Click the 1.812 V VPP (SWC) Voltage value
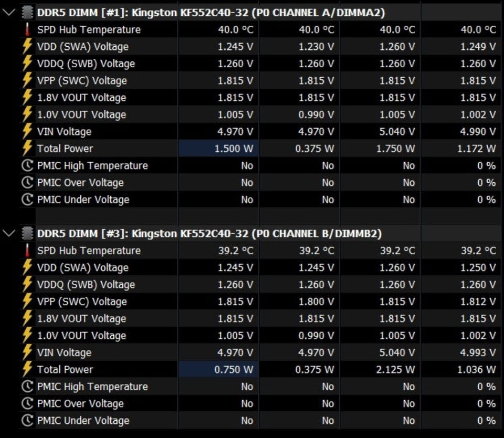The width and height of the screenshot is (504, 438). (478, 301)
